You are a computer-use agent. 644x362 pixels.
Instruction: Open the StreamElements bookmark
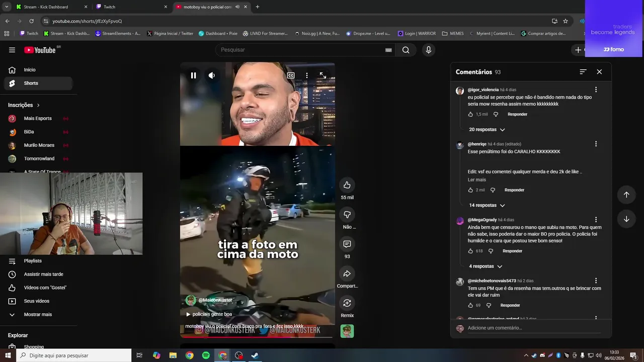click(118, 34)
